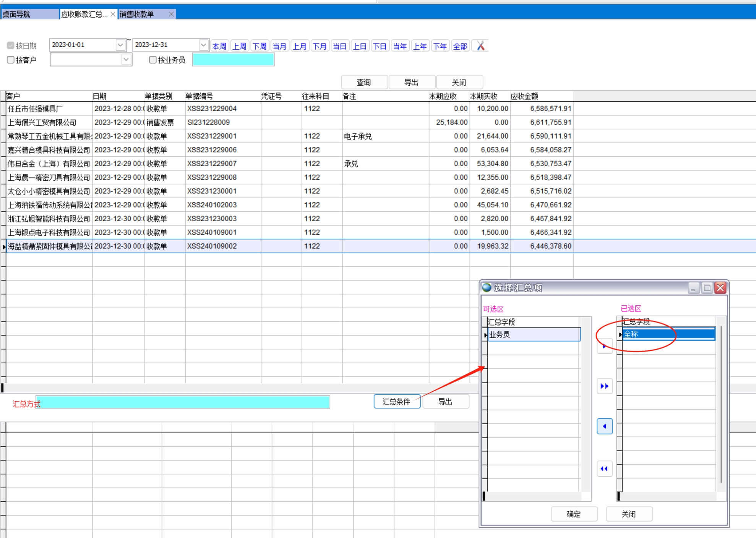Click the add-all double right arrow button
The image size is (756, 538).
coord(604,386)
